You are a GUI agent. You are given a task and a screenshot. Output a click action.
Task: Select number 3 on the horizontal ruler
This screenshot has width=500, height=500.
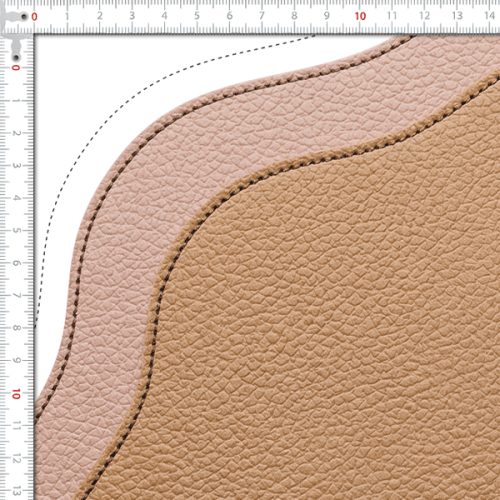(x=132, y=16)
